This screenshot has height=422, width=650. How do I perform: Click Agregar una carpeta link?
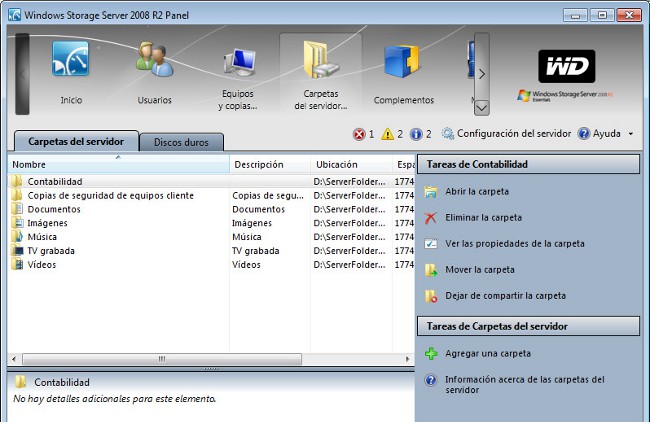pos(488,354)
